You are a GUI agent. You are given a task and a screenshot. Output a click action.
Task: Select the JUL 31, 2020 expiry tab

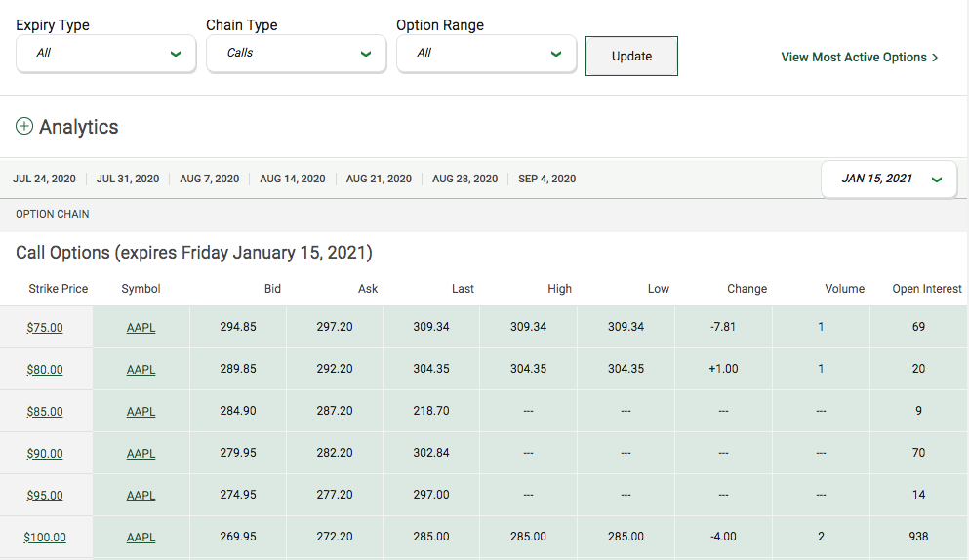[x=128, y=179]
